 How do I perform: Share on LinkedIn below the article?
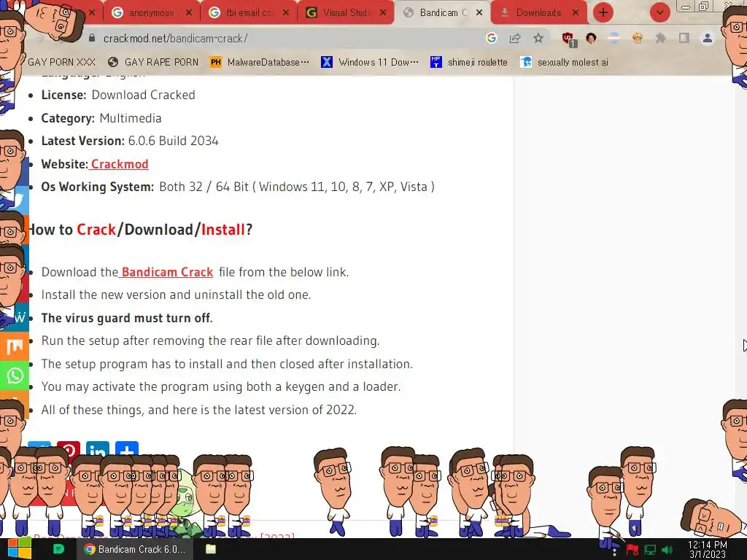98,449
